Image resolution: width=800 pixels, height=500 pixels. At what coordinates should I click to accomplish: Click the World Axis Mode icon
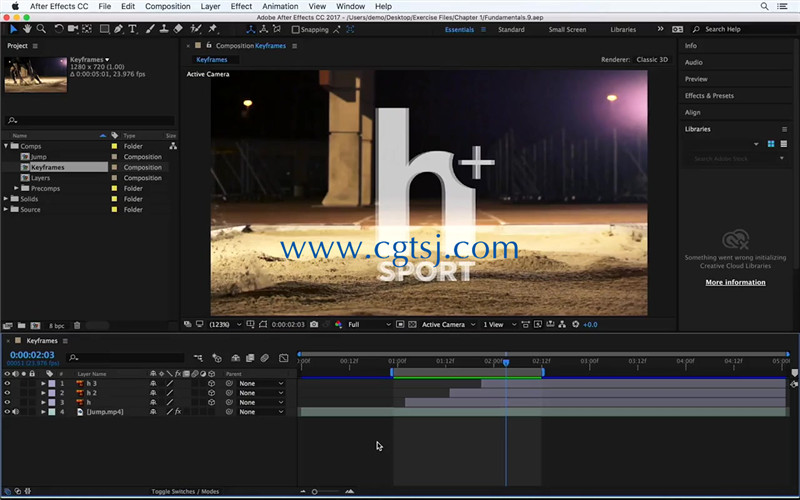(x=264, y=30)
